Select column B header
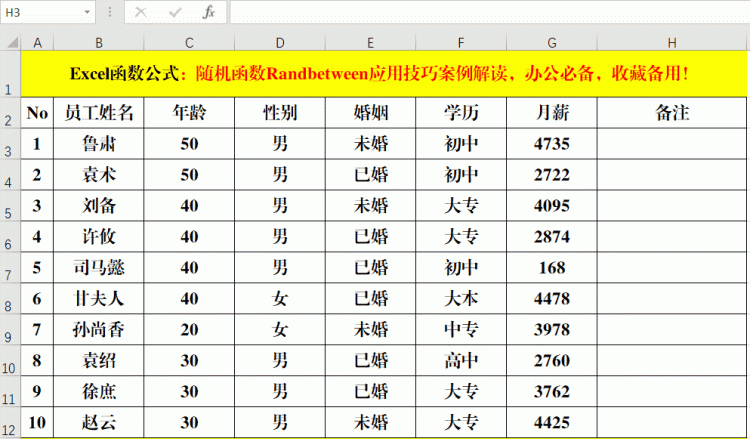The image size is (750, 439). click(99, 43)
